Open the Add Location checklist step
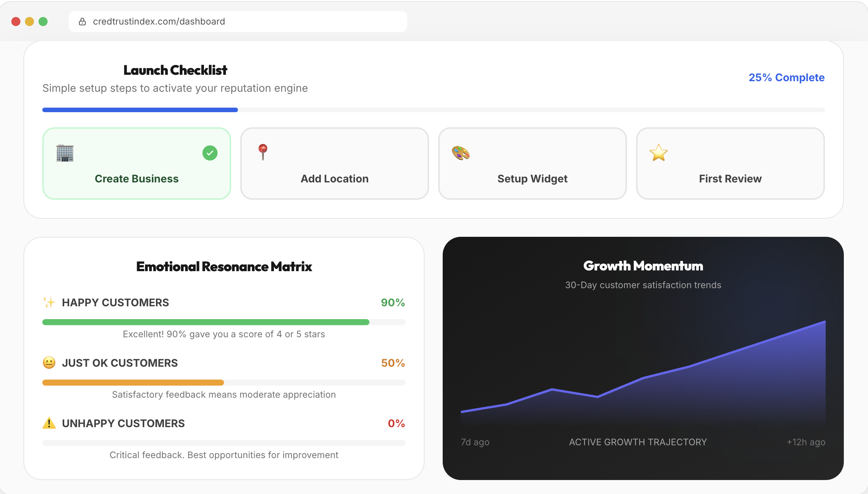 (335, 164)
